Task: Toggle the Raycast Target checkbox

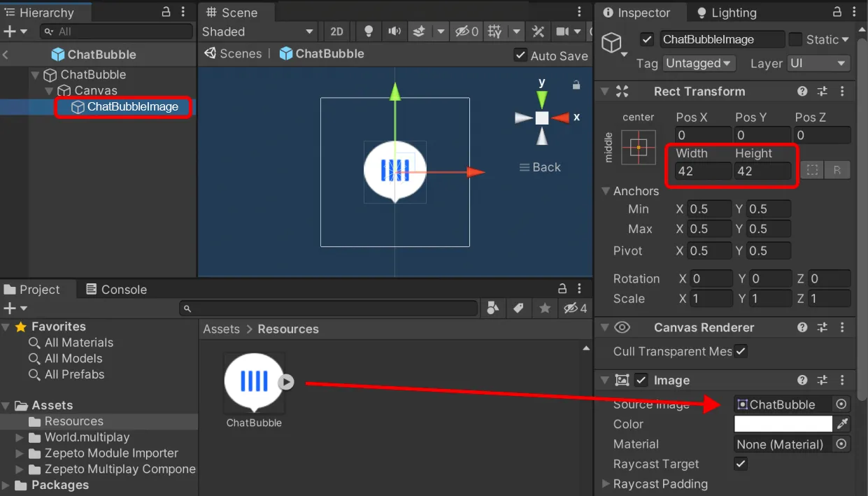Action: tap(741, 464)
